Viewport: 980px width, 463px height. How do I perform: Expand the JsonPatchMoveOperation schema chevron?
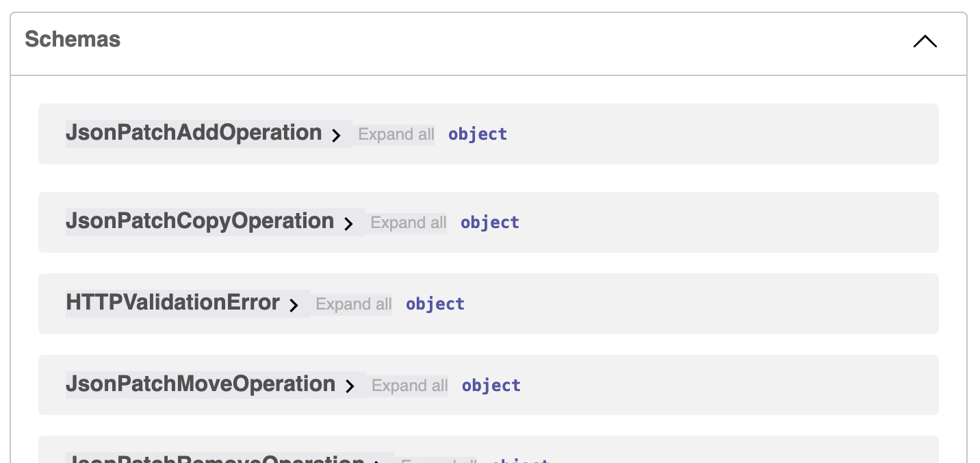pos(350,387)
